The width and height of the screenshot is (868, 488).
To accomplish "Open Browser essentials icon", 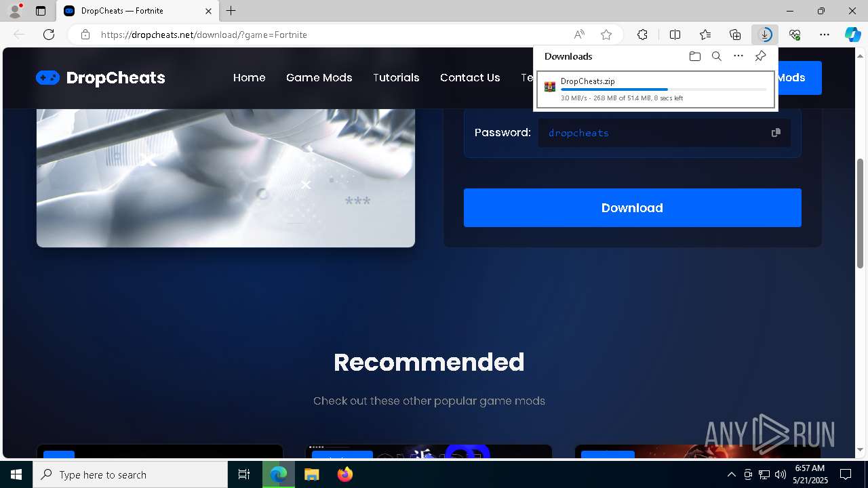I will (795, 35).
